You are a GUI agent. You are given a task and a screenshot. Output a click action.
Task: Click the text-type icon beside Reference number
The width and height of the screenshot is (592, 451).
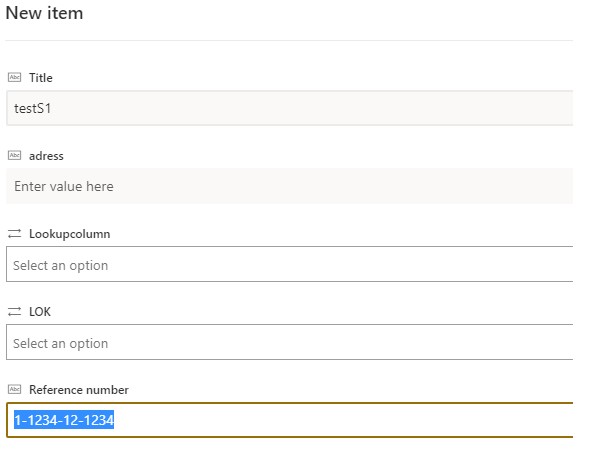14,389
